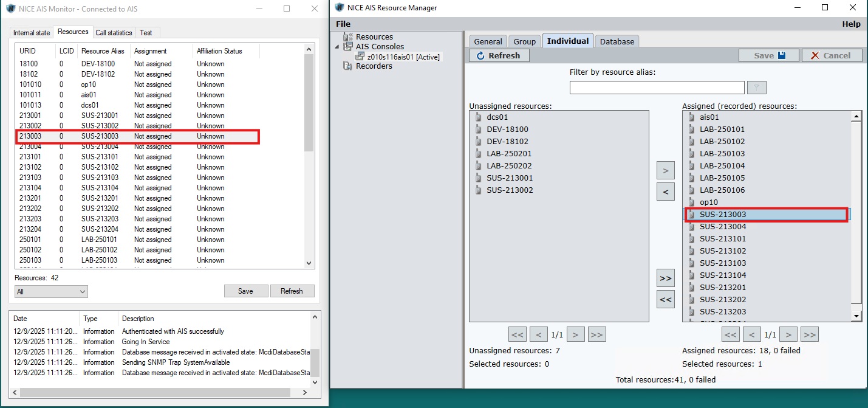Click the radio icon beside SUS-213201
868x408 pixels.
691,288
